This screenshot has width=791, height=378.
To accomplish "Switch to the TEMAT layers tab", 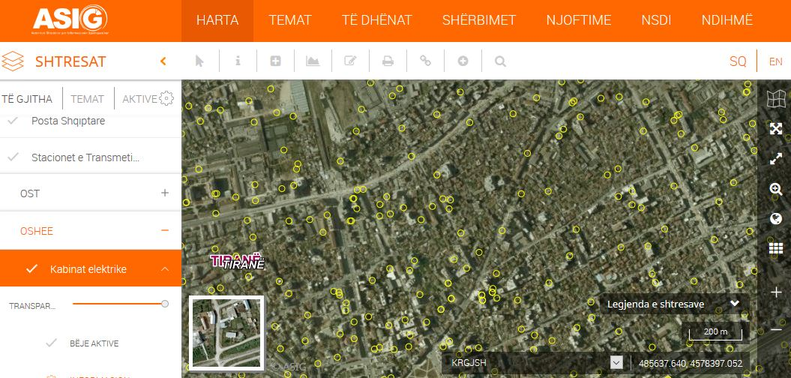I will point(87,99).
